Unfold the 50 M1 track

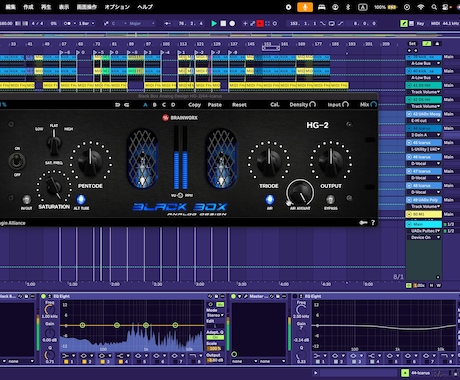point(409,214)
